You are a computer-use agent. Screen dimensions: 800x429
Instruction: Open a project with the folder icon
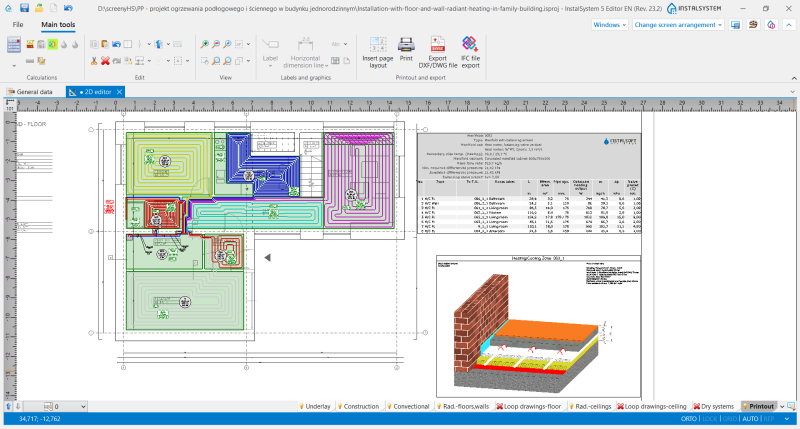39,8
